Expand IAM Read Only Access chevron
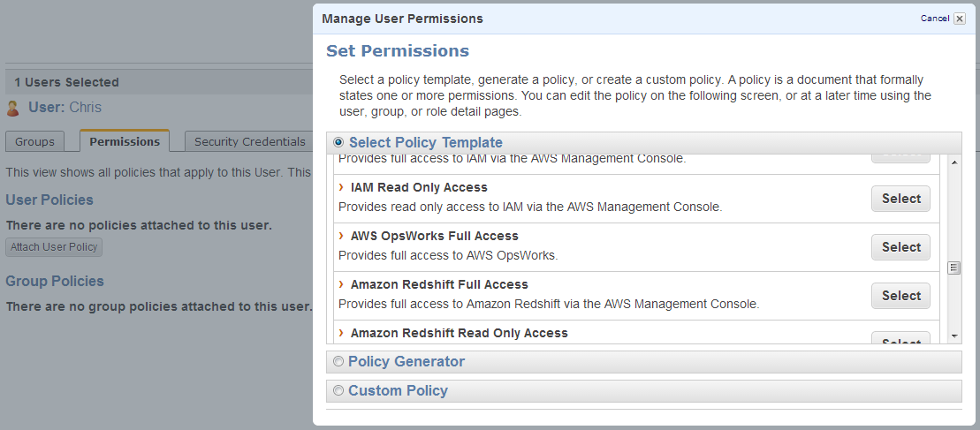The height and width of the screenshot is (430, 980). [341, 186]
